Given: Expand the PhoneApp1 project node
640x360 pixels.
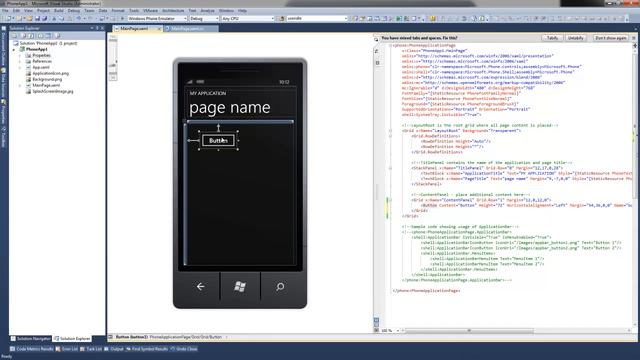Looking at the screenshot, I should [x=14, y=49].
